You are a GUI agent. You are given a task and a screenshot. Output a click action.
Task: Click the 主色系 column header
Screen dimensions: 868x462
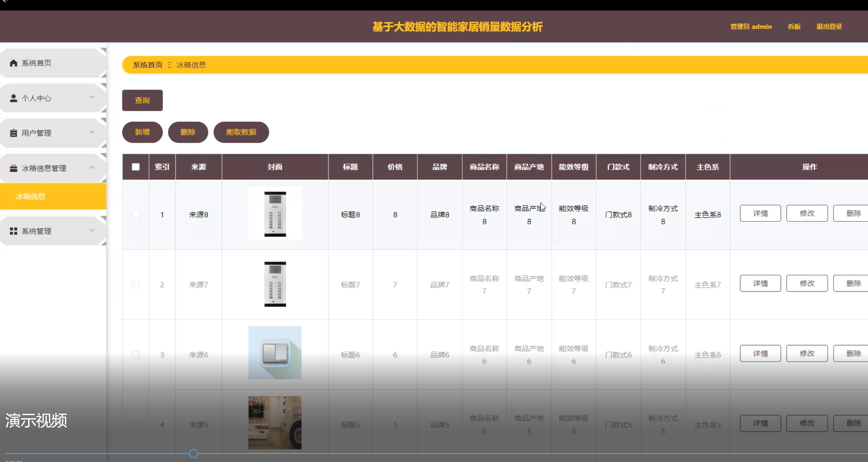[x=708, y=167]
